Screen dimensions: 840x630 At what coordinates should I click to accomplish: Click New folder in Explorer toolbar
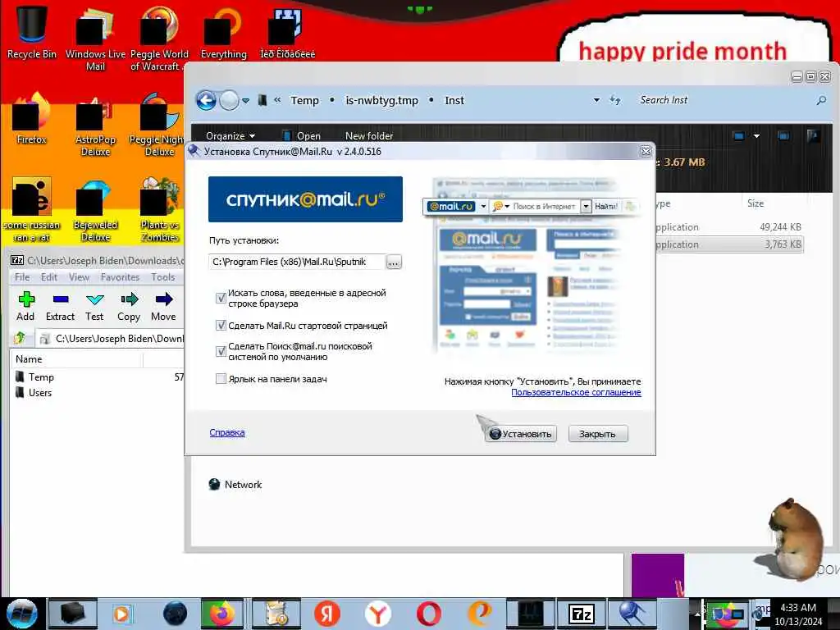click(369, 136)
